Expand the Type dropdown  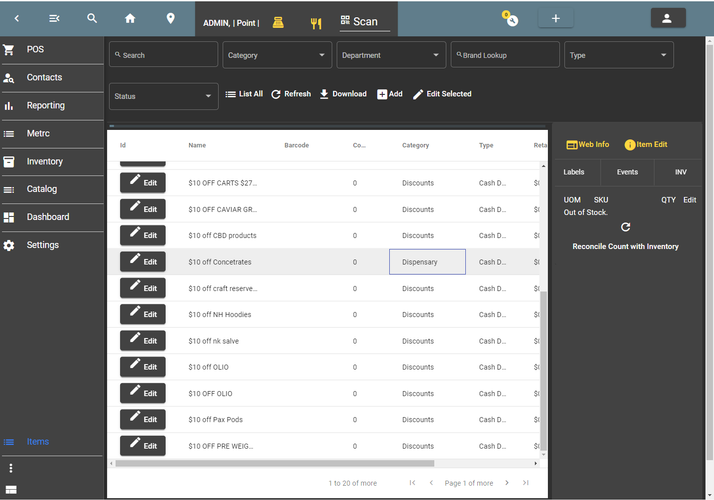pyautogui.click(x=618, y=55)
